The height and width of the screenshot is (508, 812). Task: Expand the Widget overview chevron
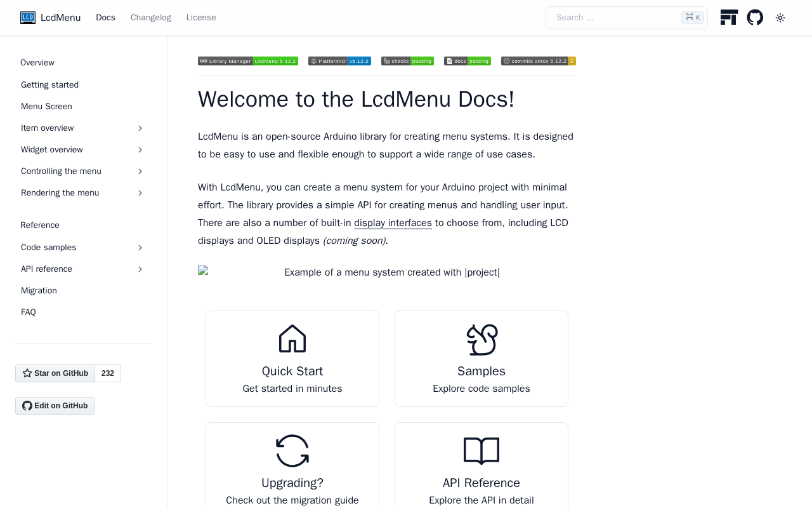(x=141, y=150)
